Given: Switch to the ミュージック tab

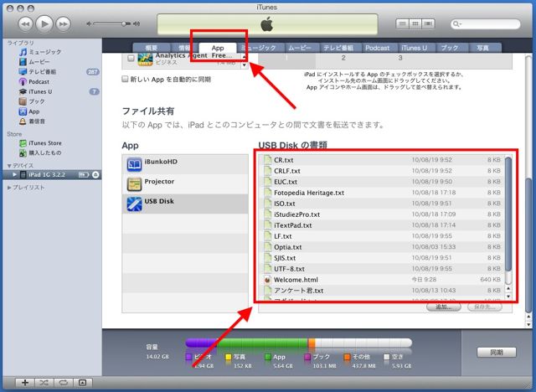Looking at the screenshot, I should [x=260, y=48].
